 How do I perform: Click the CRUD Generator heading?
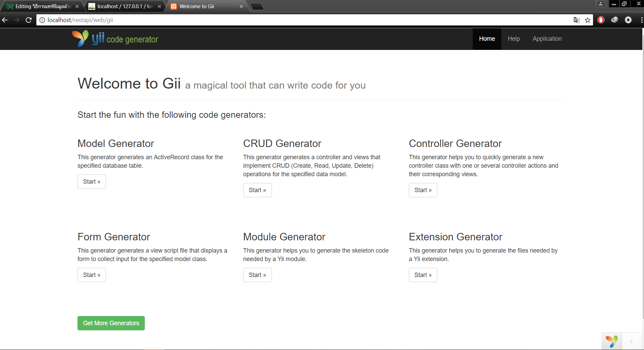(x=282, y=144)
